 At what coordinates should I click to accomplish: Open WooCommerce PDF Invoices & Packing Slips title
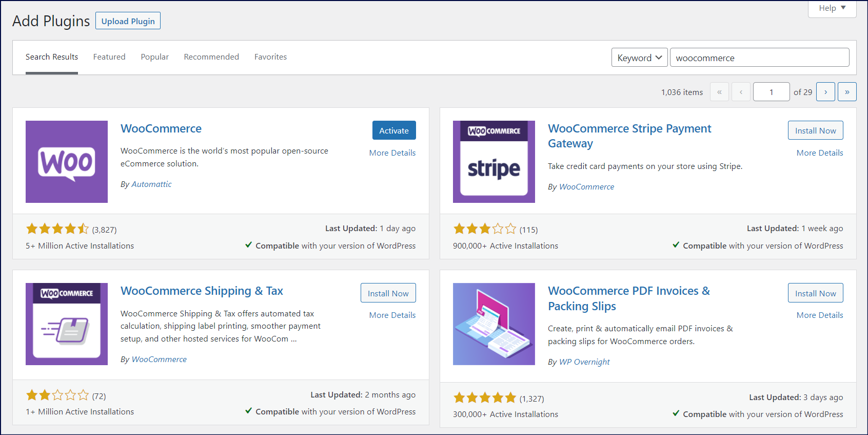(629, 298)
